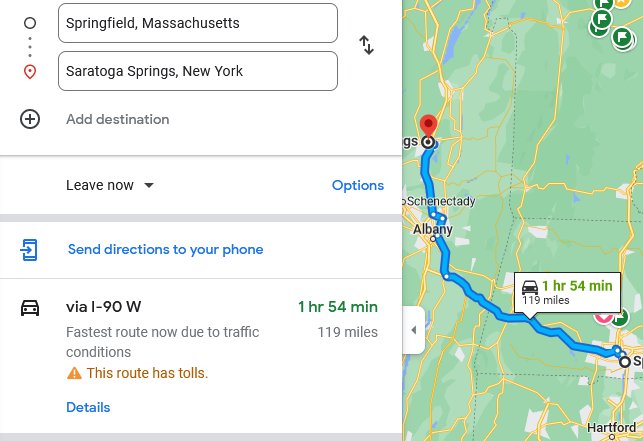Click Send directions to your phone link
643x441 pixels.
click(x=166, y=249)
